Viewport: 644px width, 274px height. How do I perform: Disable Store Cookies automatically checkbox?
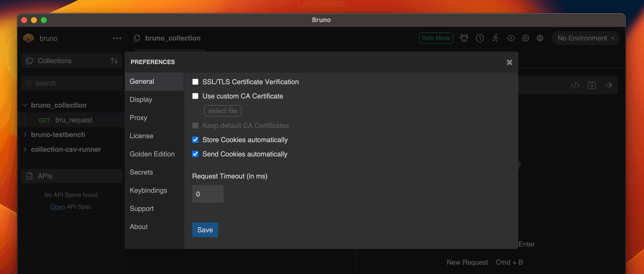(196, 139)
